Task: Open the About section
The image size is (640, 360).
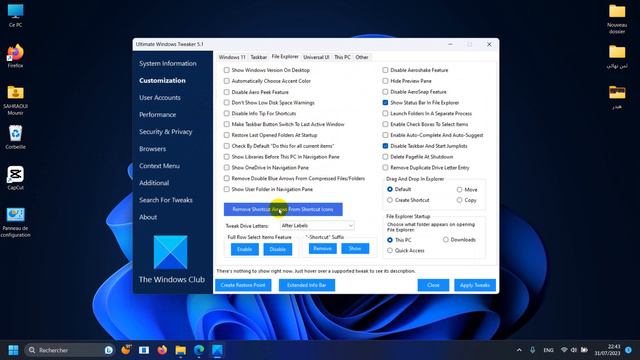Action: [x=148, y=217]
